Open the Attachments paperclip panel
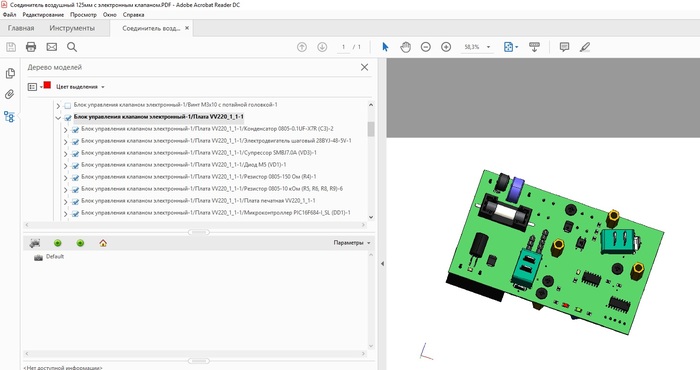The image size is (700, 370). click(x=9, y=94)
